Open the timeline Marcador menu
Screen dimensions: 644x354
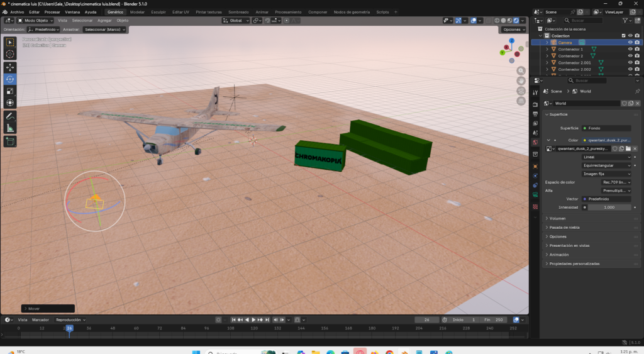(x=40, y=320)
